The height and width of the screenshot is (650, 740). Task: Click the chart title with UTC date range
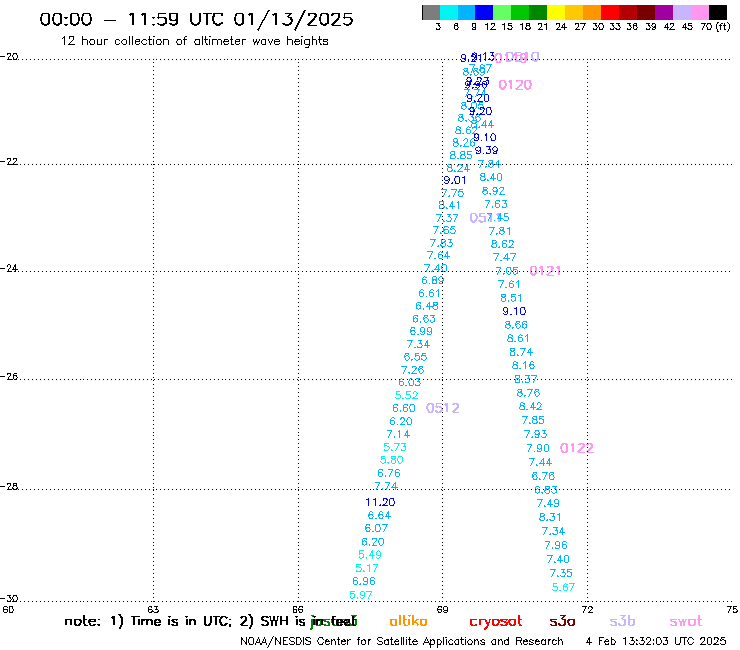[196, 19]
